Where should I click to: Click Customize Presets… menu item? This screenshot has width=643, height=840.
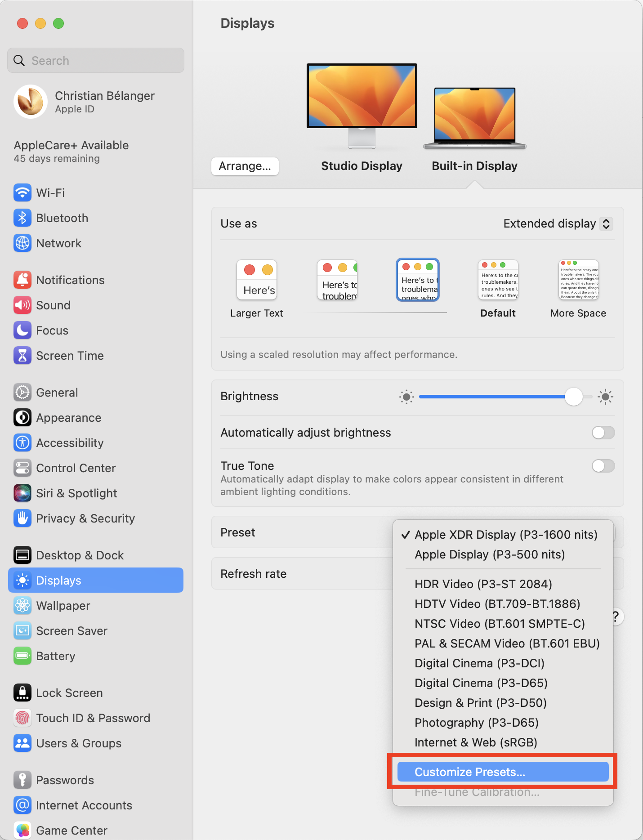(x=503, y=772)
